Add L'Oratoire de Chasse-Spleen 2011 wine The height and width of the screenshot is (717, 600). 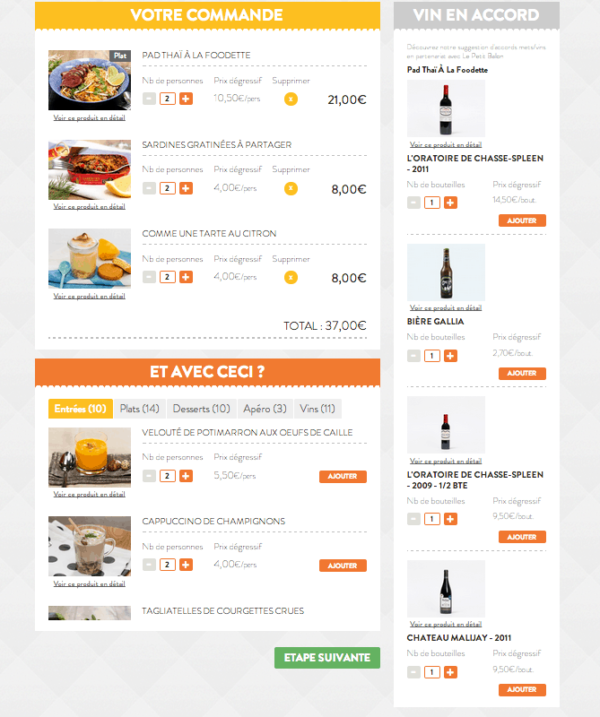(522, 220)
